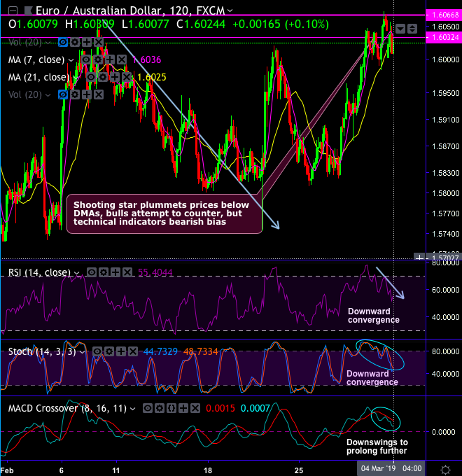Open the MA (21, close) settings gear

103,77
